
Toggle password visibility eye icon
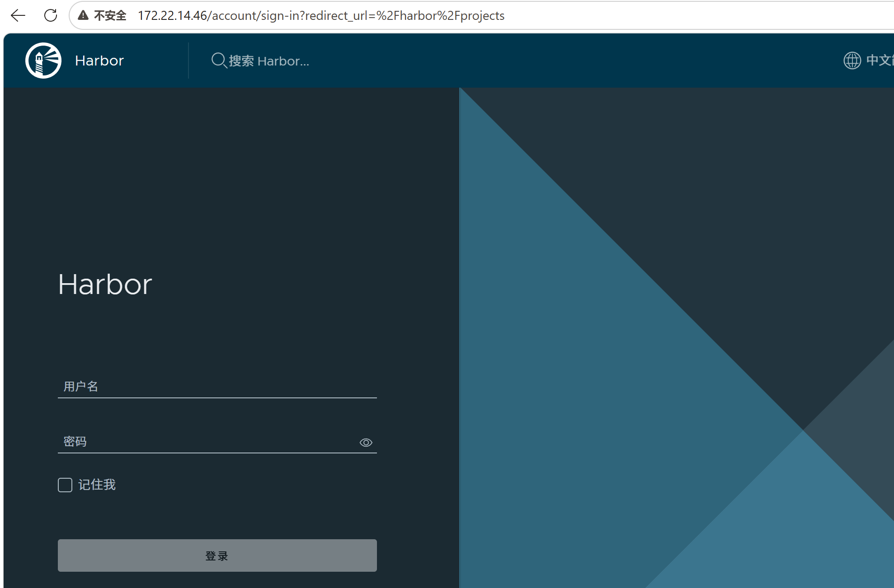click(366, 443)
